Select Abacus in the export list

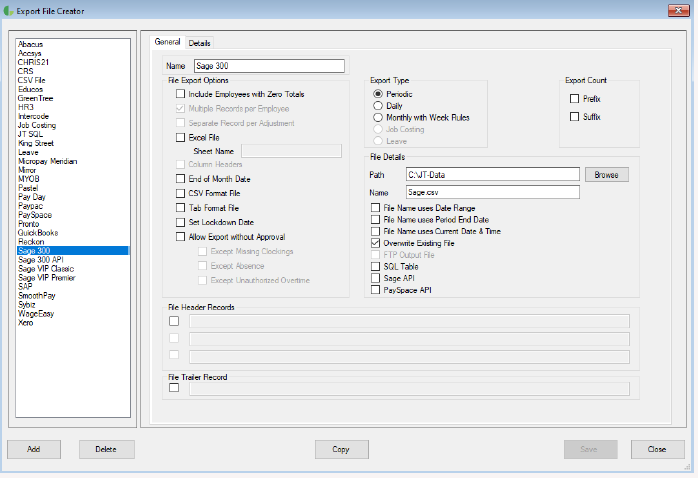click(x=73, y=44)
